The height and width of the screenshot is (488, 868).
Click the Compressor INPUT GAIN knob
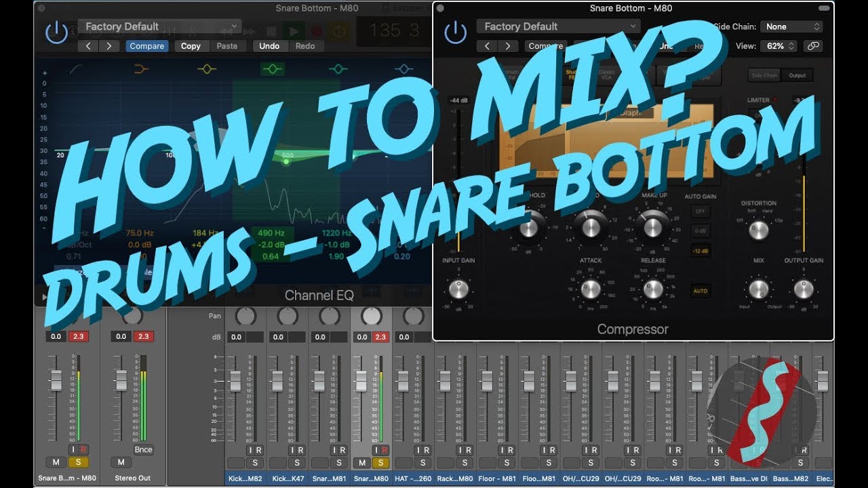pyautogui.click(x=459, y=289)
